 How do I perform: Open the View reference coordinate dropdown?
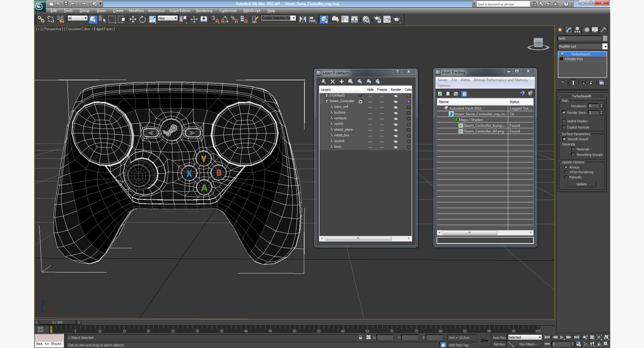coord(167,18)
